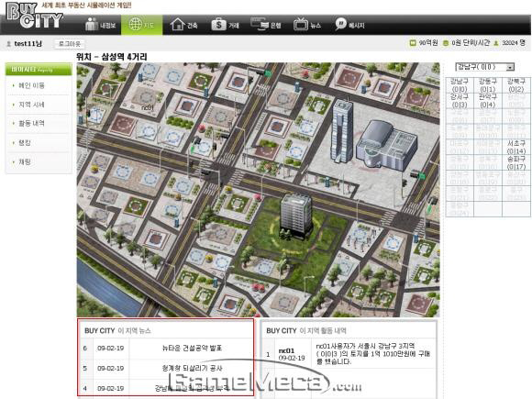Select the 지도 (Map) globe tab
Viewport: 532px width, 399px height.
tap(142, 25)
